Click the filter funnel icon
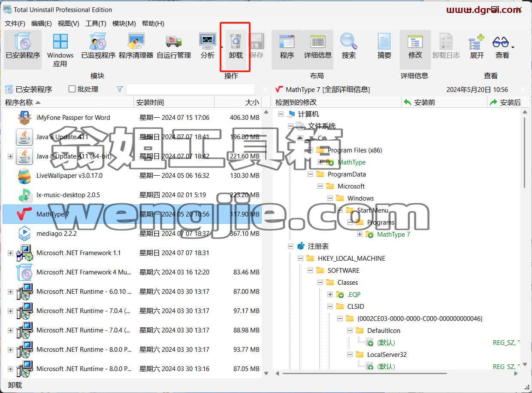The width and height of the screenshot is (532, 393). click(120, 89)
